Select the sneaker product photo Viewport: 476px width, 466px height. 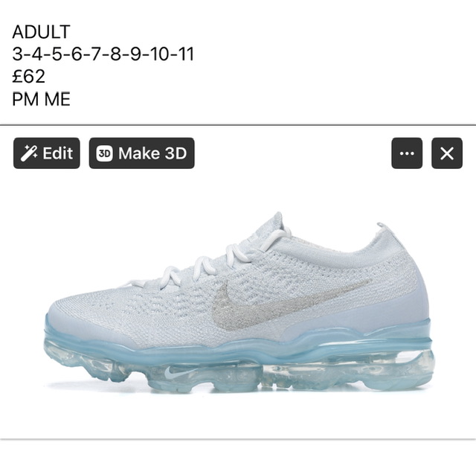(x=238, y=301)
